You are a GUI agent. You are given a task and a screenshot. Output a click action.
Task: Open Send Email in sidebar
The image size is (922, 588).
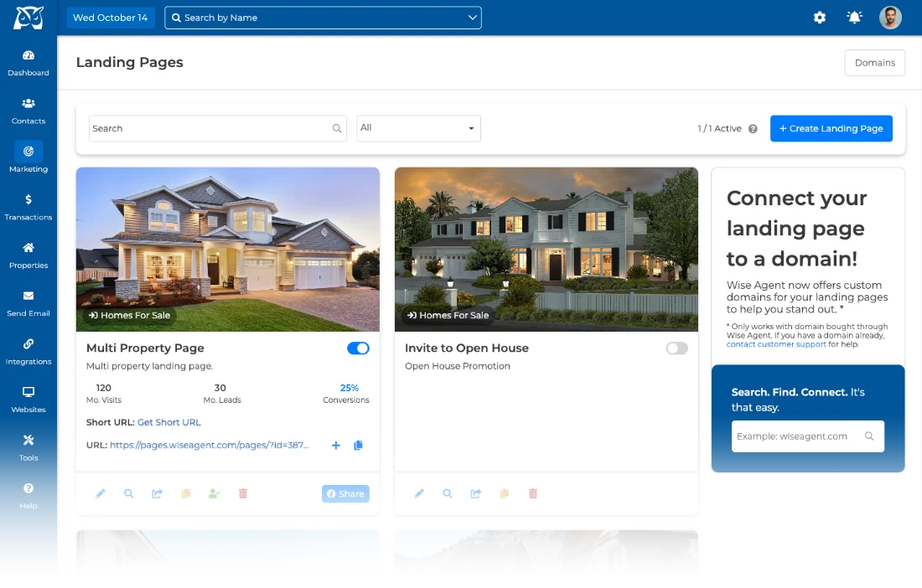click(x=28, y=304)
